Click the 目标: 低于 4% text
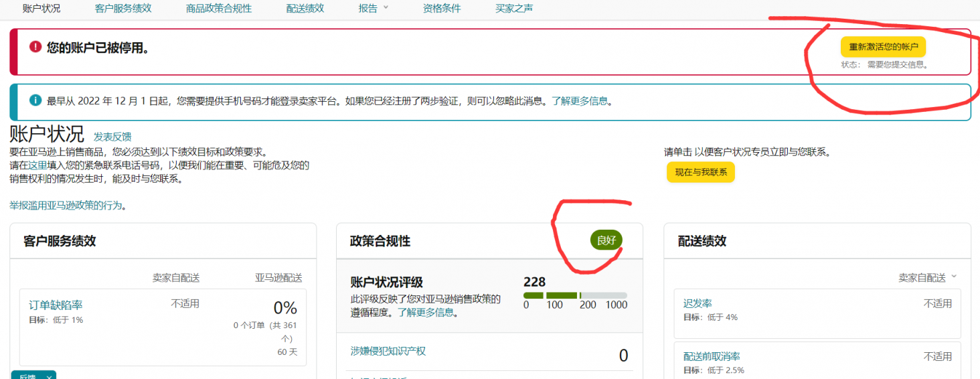 click(x=710, y=317)
